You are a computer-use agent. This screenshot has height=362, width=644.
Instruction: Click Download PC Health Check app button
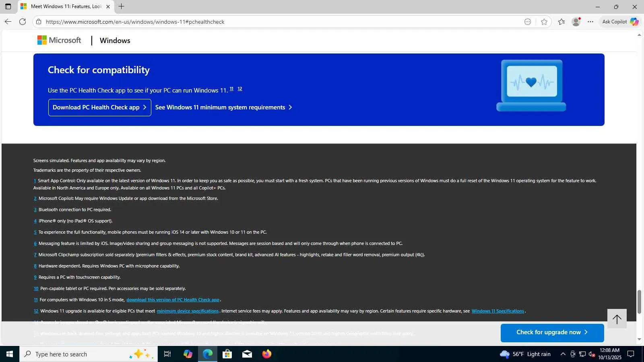click(x=100, y=107)
